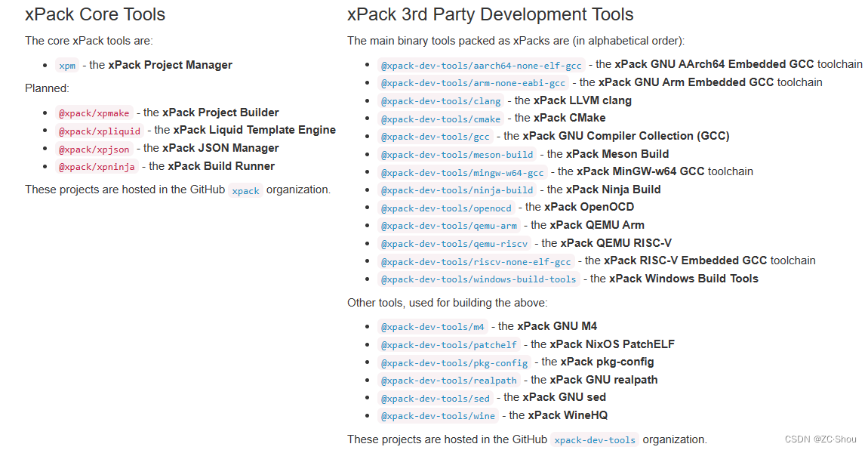
Task: Click the 'xPack JSON Manager' text
Action: pos(221,148)
